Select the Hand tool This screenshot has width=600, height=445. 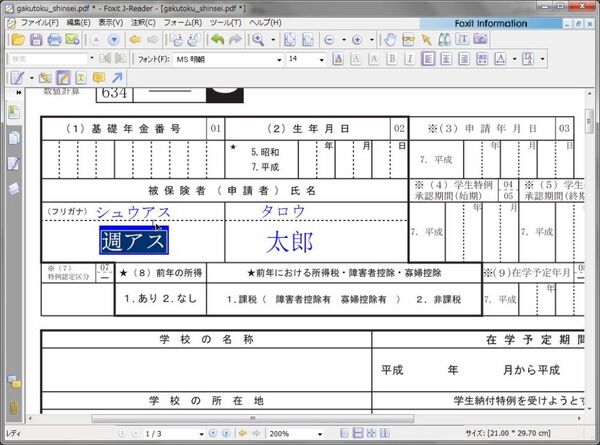[x=390, y=39]
